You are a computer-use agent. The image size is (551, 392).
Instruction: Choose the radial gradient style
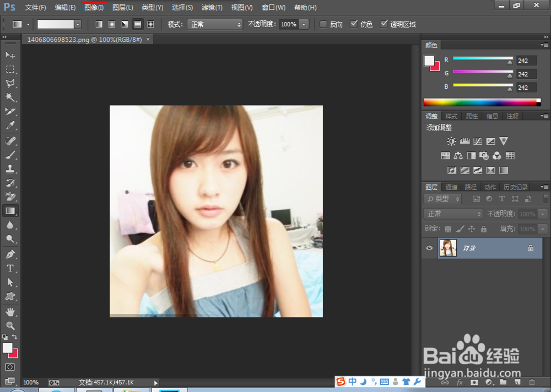point(112,24)
